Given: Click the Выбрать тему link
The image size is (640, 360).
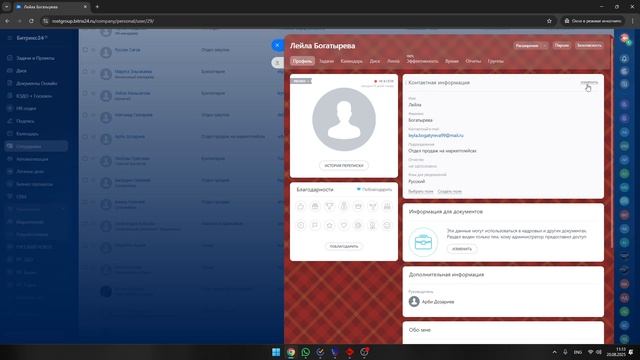Looking at the screenshot, I should click(421, 191).
